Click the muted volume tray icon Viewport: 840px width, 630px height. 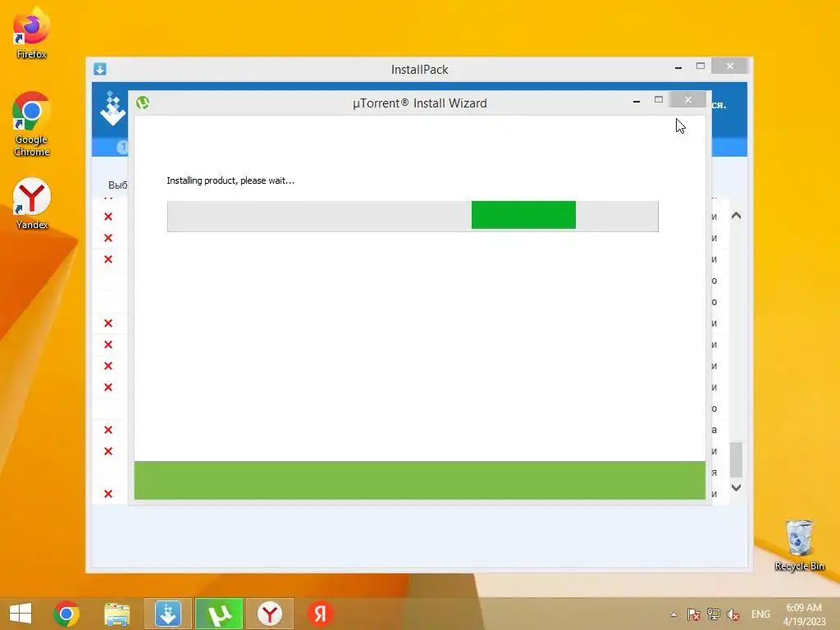(x=733, y=614)
